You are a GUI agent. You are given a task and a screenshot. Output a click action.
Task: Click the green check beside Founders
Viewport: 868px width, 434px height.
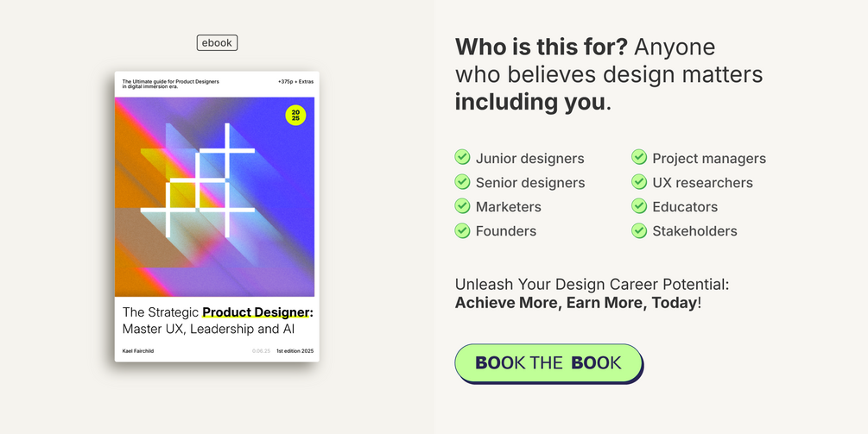[x=463, y=230]
